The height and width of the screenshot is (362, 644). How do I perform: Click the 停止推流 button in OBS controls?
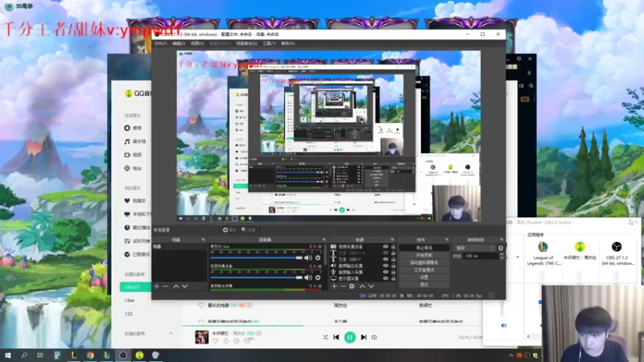pos(424,248)
